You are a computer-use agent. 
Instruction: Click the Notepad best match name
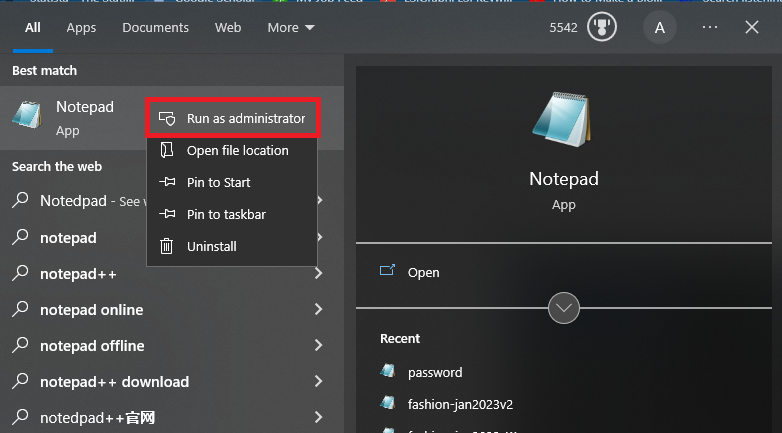(85, 107)
